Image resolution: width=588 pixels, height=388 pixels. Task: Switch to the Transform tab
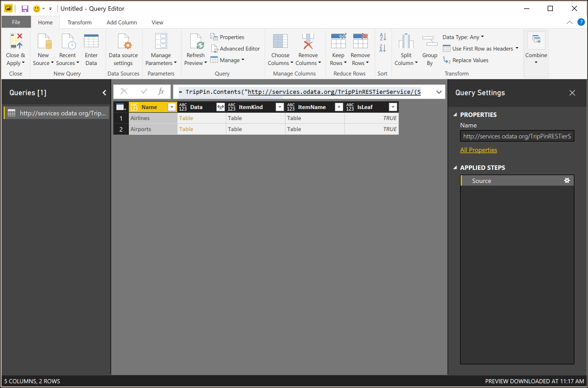point(80,23)
